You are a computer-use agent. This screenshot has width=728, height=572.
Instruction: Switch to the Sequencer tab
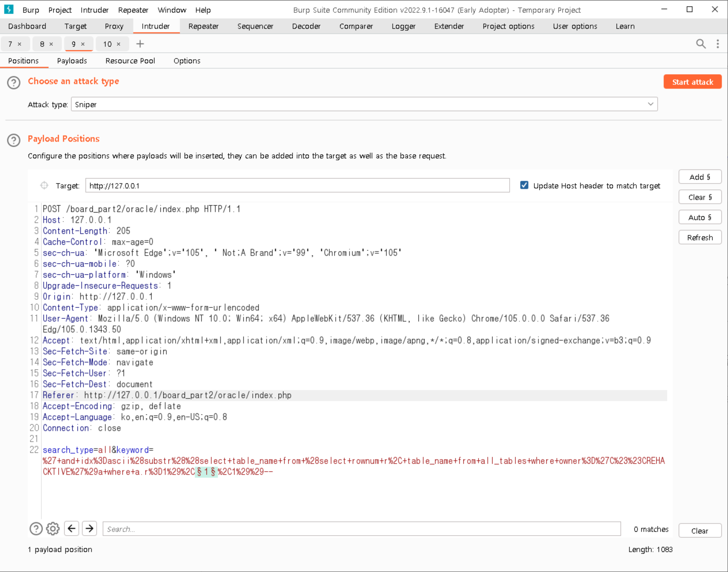(x=255, y=26)
